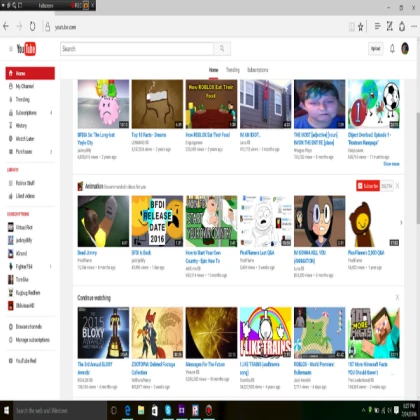The height and width of the screenshot is (420, 420).
Task: Open the account avatar menu
Action: (405, 49)
